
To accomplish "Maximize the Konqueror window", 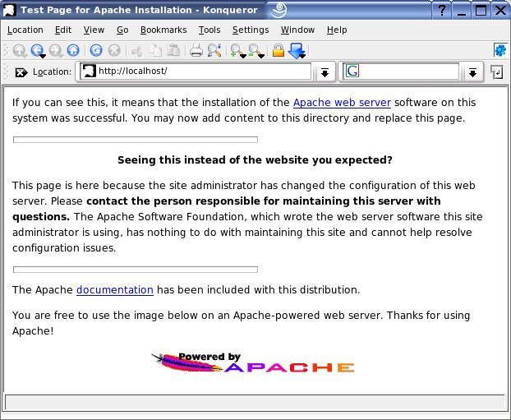I will pos(481,10).
